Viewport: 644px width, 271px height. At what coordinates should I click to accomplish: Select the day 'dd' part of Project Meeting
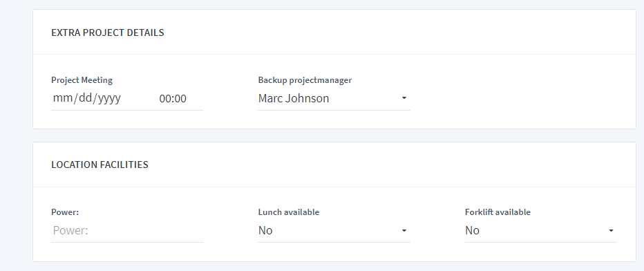pyautogui.click(x=86, y=99)
